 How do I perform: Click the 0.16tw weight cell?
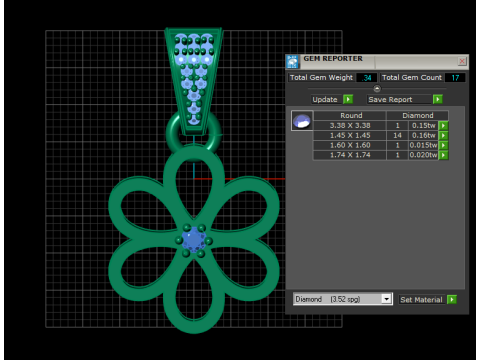coord(423,136)
